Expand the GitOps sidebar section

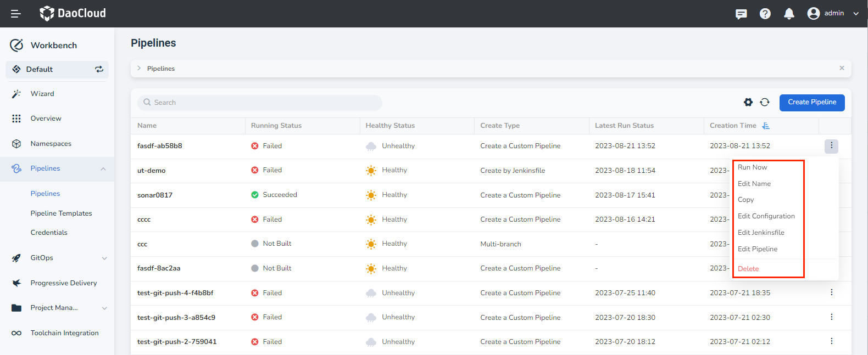[x=104, y=258]
